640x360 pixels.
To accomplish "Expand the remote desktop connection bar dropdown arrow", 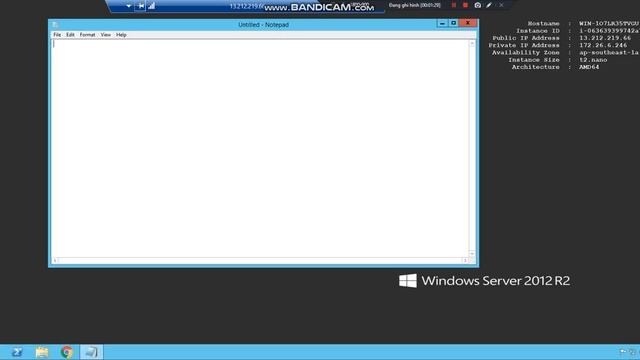I will 129,6.
